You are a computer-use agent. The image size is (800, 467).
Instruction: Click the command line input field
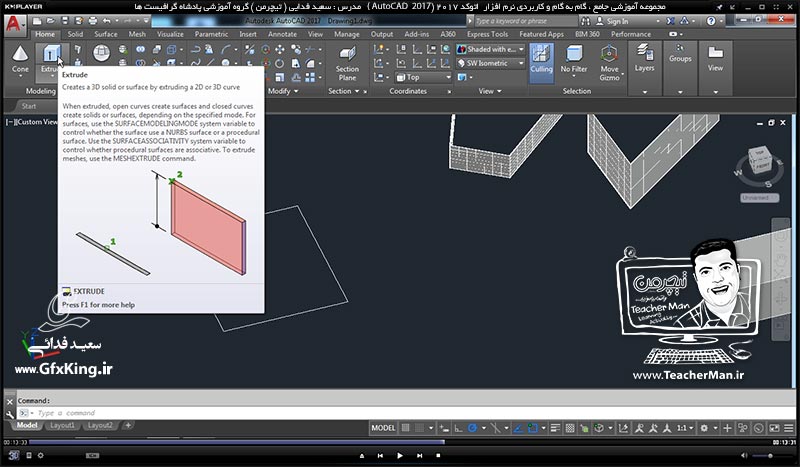click(x=406, y=413)
